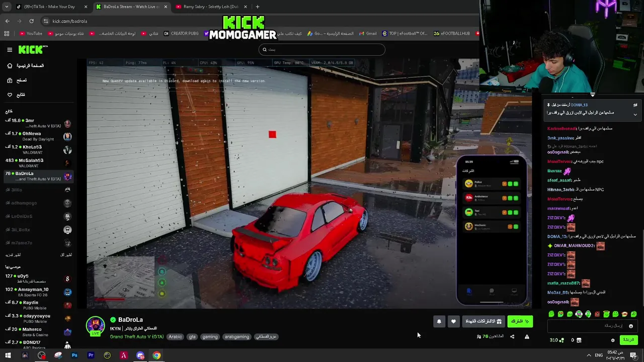Viewport: 644px width, 362px height.
Task: Click the report warning triangle icon
Action: tap(527, 336)
